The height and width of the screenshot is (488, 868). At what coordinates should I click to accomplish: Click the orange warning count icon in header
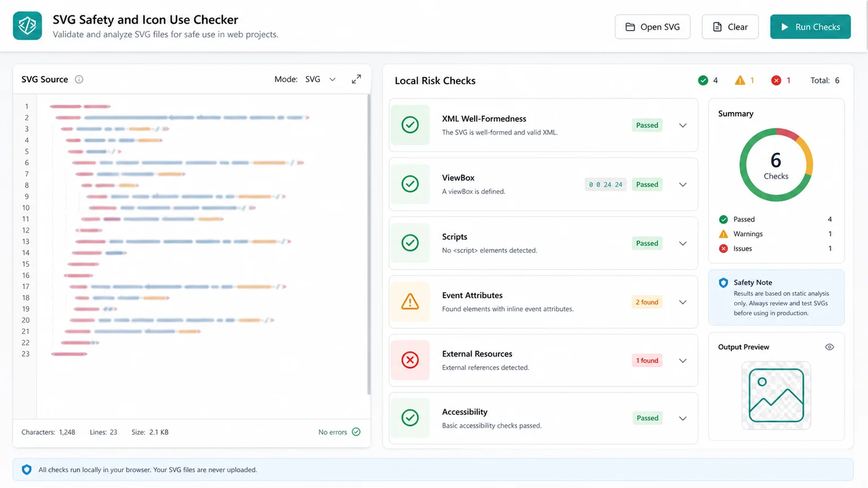pos(740,80)
